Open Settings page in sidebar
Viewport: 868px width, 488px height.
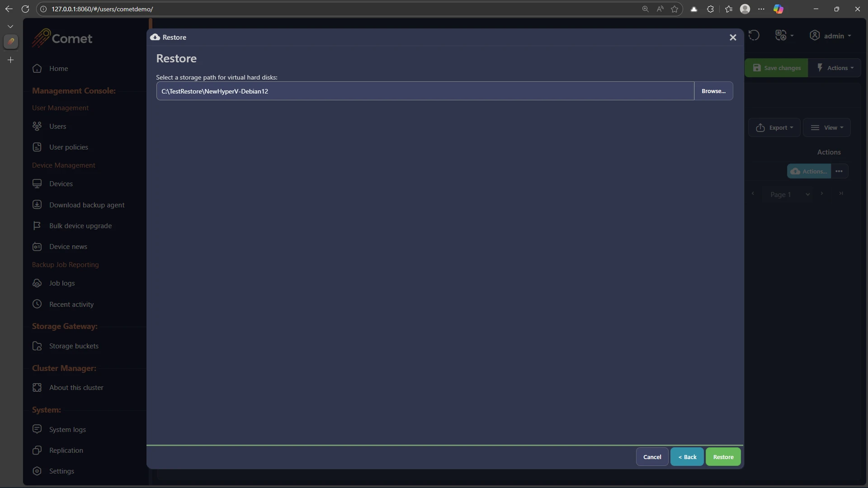(x=61, y=471)
